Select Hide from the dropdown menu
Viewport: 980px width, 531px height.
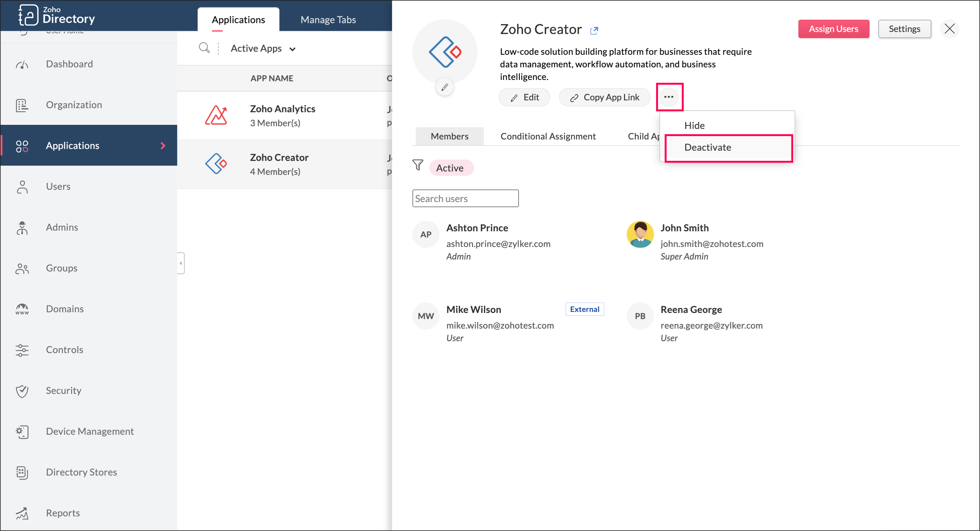[x=694, y=126]
